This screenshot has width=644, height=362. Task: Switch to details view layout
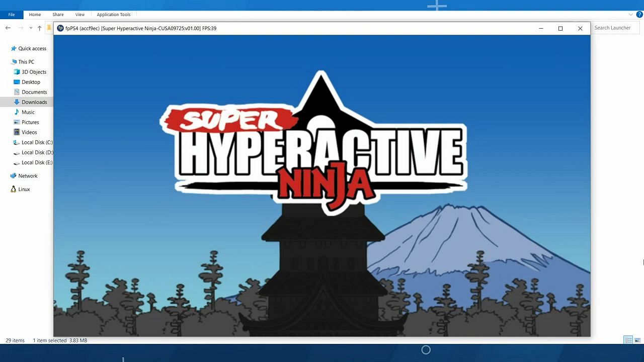tap(628, 340)
